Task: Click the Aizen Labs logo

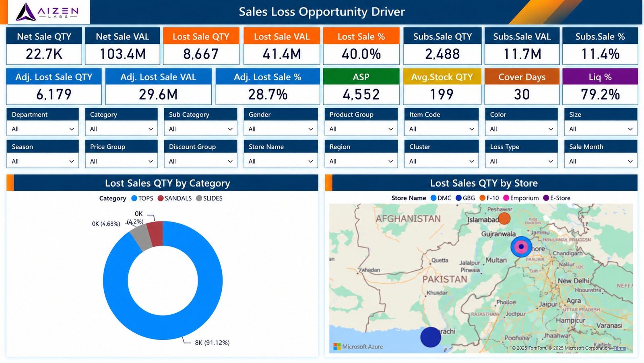Action: pos(47,12)
